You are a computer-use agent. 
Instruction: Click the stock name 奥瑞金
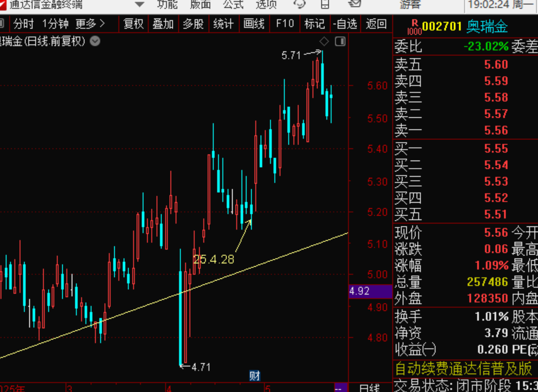pos(487,27)
